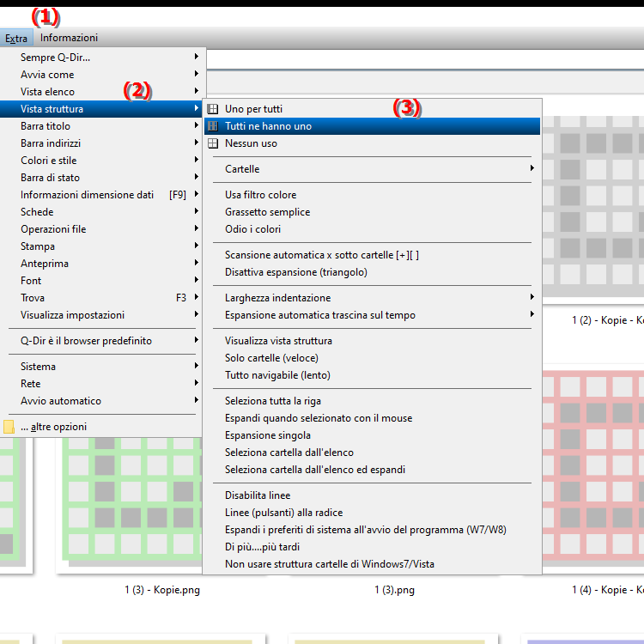
Task: Click the folder icon beside altre opzioni
Action: coord(9,426)
